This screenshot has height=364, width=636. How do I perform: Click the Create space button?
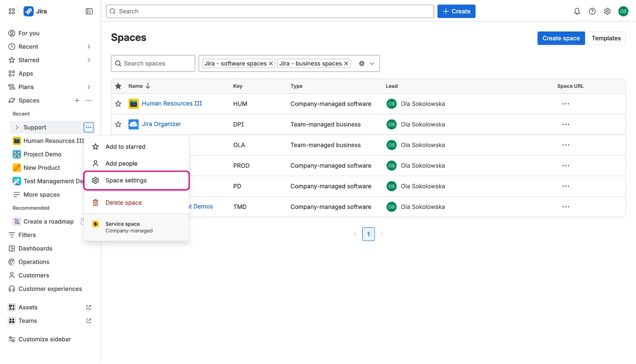tap(561, 38)
